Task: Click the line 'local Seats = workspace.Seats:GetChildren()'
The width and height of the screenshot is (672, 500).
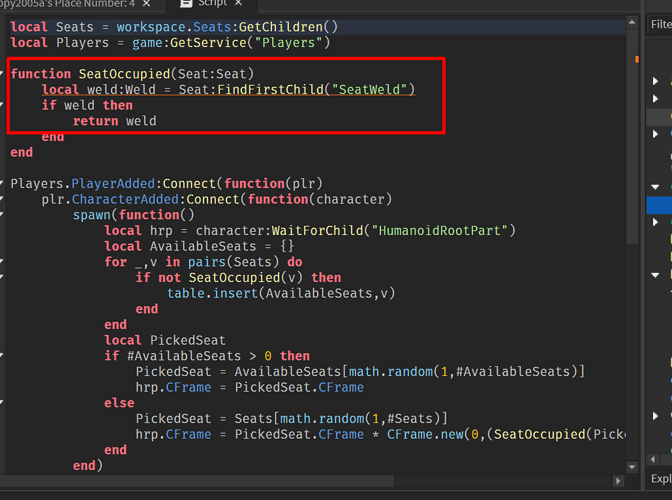Action: tap(174, 27)
